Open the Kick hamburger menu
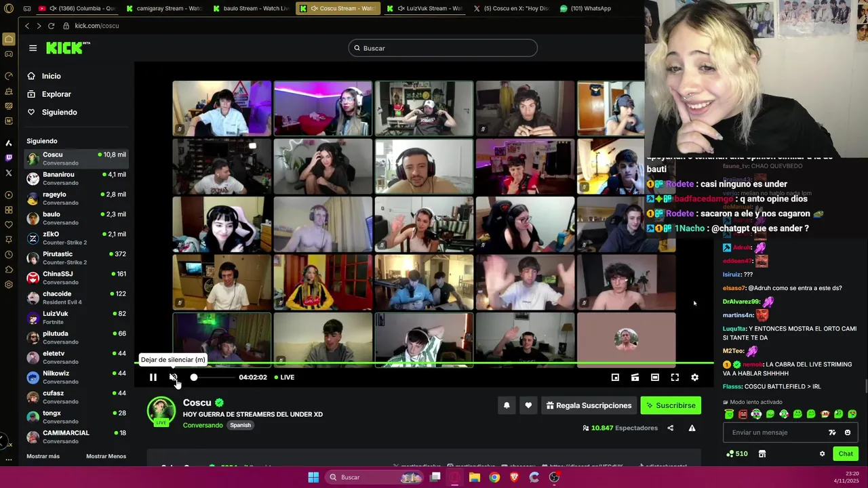 [x=33, y=48]
